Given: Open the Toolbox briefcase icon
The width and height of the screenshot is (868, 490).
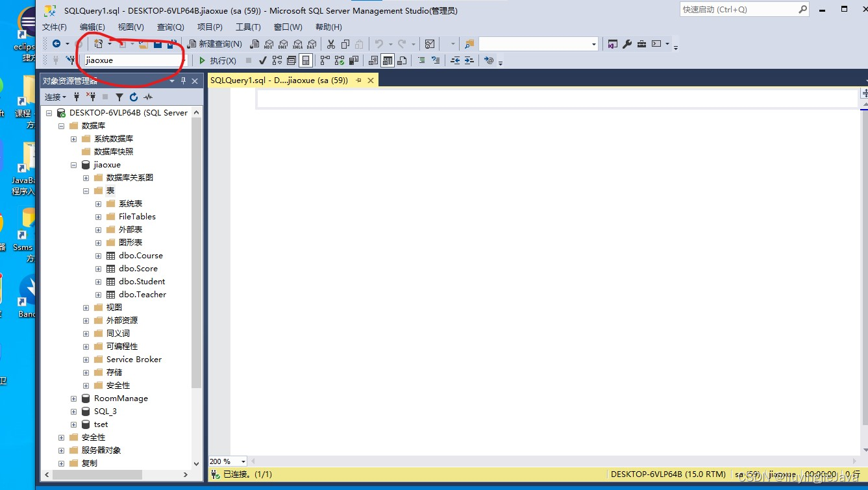Looking at the screenshot, I should coord(641,44).
